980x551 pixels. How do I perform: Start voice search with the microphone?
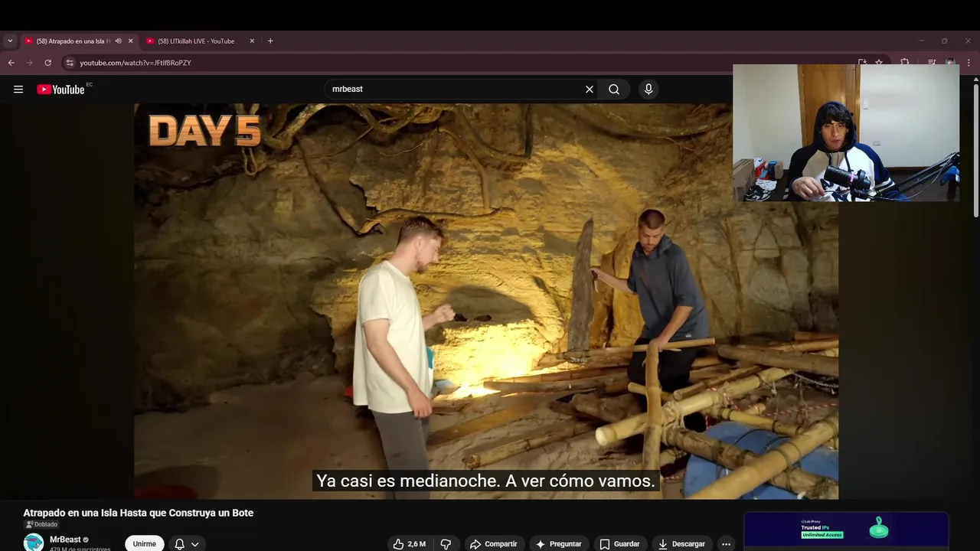tap(648, 90)
